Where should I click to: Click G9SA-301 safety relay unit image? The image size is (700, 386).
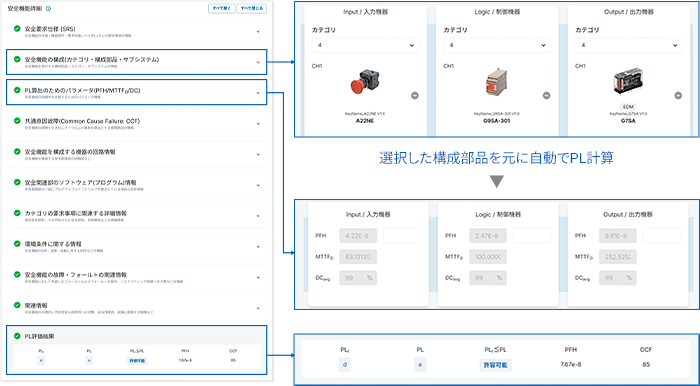(497, 83)
